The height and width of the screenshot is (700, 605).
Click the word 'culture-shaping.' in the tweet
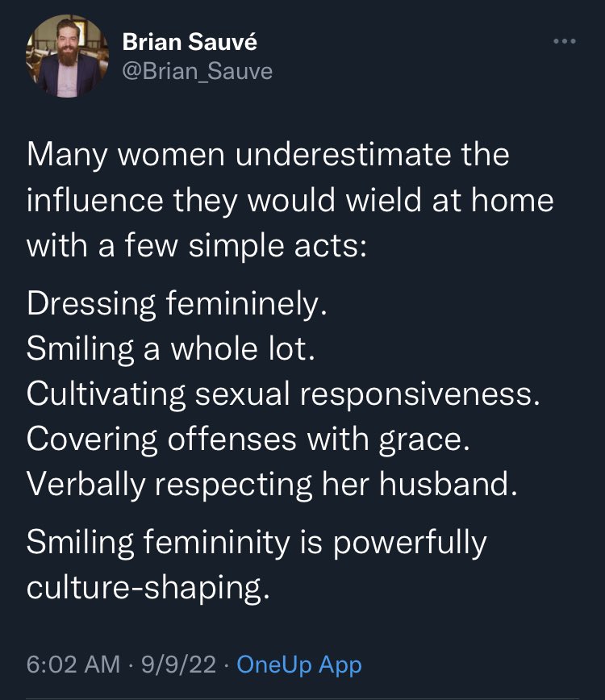click(148, 589)
